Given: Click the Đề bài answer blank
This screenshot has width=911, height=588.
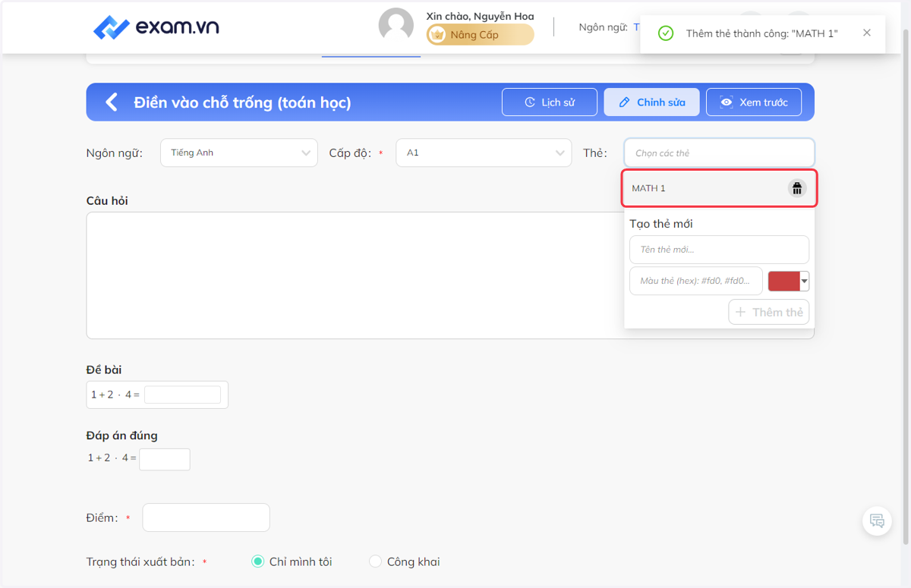Looking at the screenshot, I should pyautogui.click(x=182, y=395).
